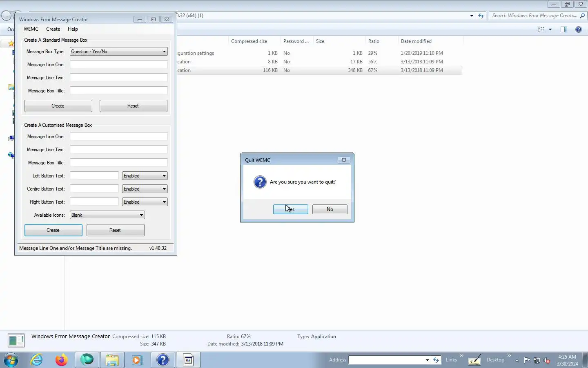Image resolution: width=588 pixels, height=368 pixels.
Task: Click the blue question mark taskbar icon
Action: click(163, 360)
